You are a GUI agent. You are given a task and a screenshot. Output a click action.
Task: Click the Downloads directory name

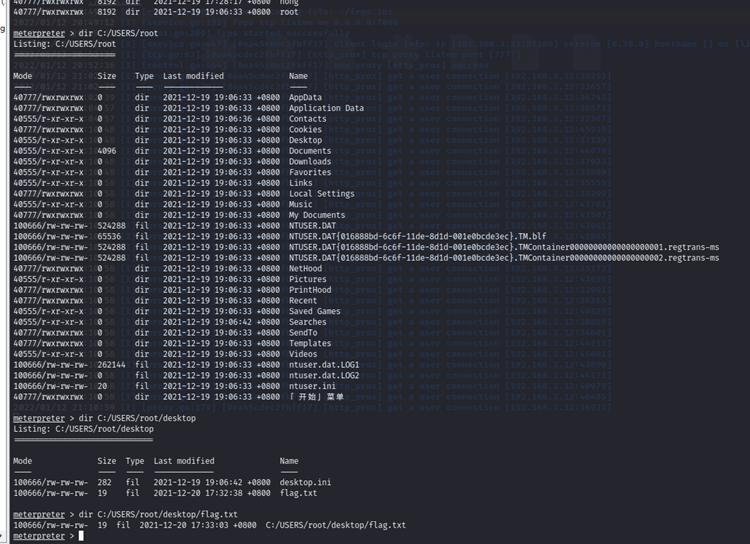point(310,162)
